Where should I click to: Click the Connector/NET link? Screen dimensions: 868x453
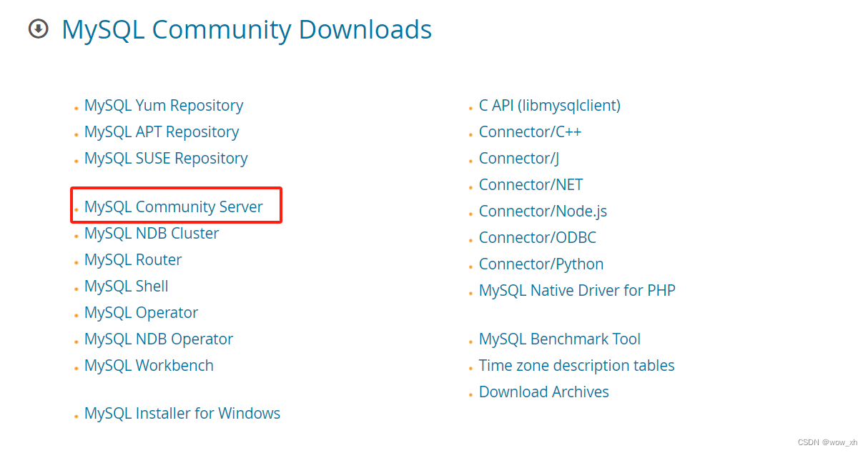531,185
